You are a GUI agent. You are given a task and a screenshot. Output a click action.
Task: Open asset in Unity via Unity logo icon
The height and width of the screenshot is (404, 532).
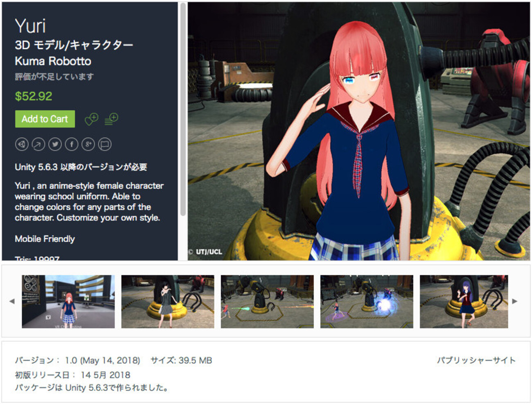tap(22, 144)
